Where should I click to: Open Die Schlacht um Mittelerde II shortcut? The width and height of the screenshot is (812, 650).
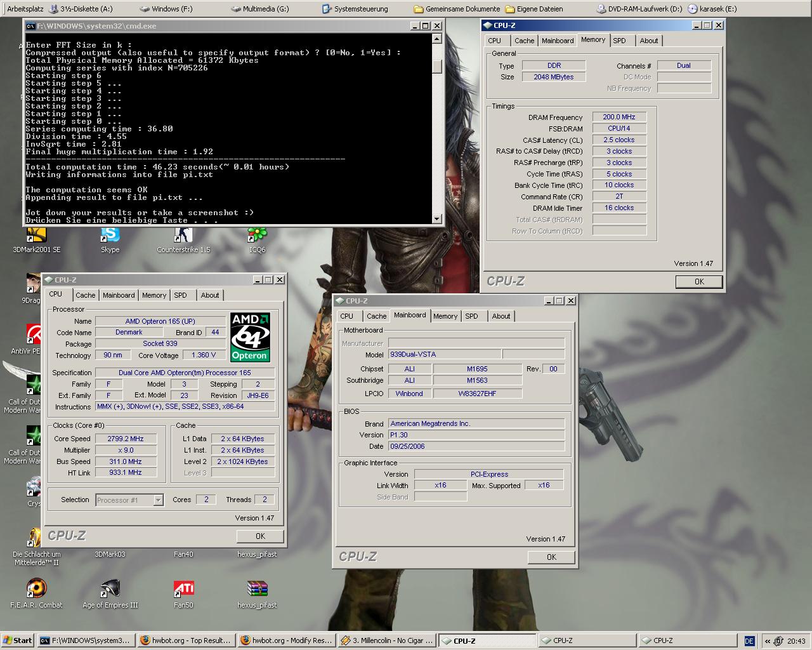point(36,546)
